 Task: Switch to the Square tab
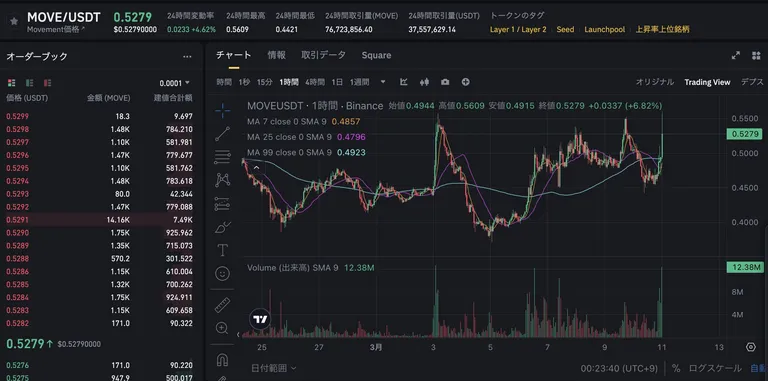tap(376, 55)
